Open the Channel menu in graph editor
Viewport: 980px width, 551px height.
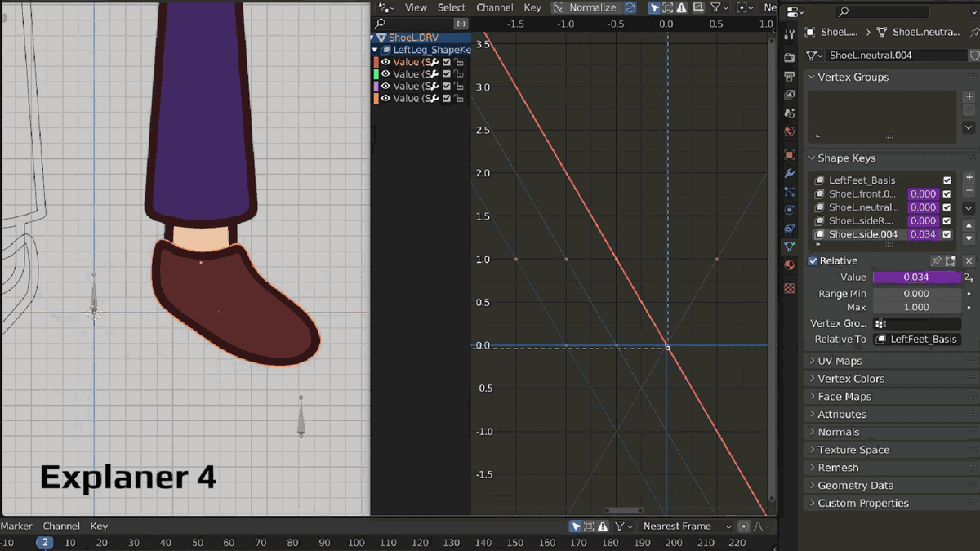(x=494, y=7)
